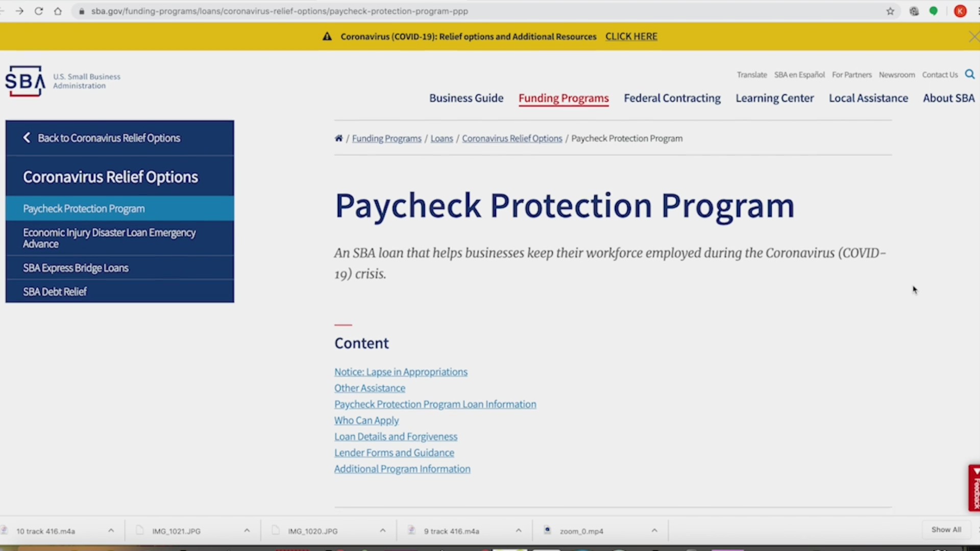Open the Contact Us link
Viewport: 980px width, 551px height.
pyautogui.click(x=940, y=75)
